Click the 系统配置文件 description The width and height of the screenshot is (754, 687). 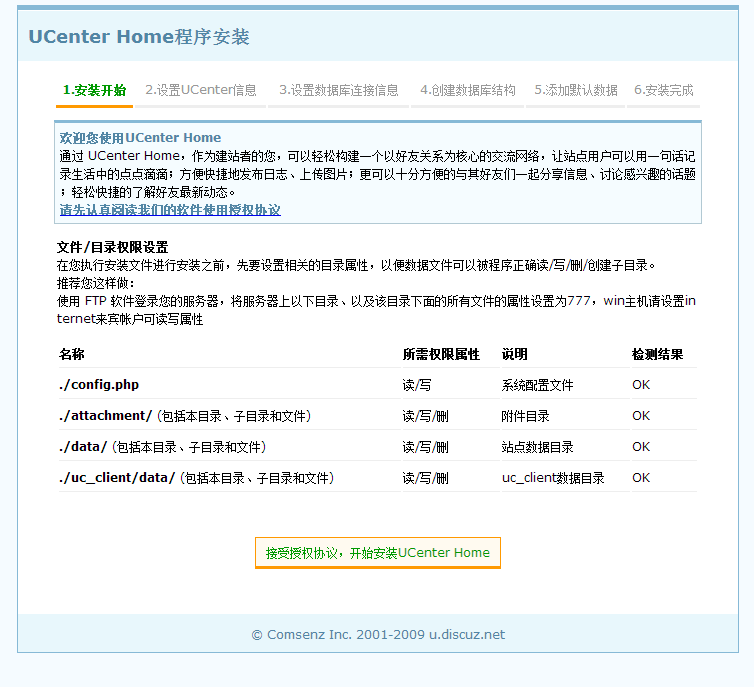(x=538, y=385)
